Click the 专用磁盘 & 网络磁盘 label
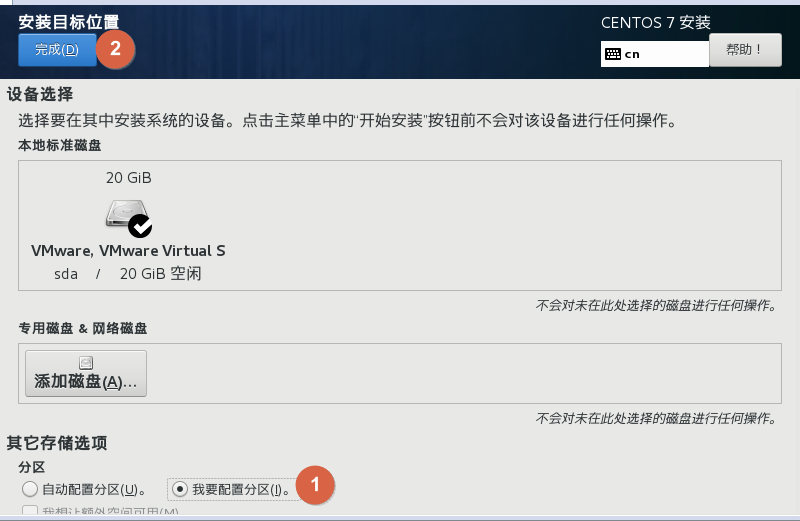This screenshot has height=521, width=800. pyautogui.click(x=83, y=328)
